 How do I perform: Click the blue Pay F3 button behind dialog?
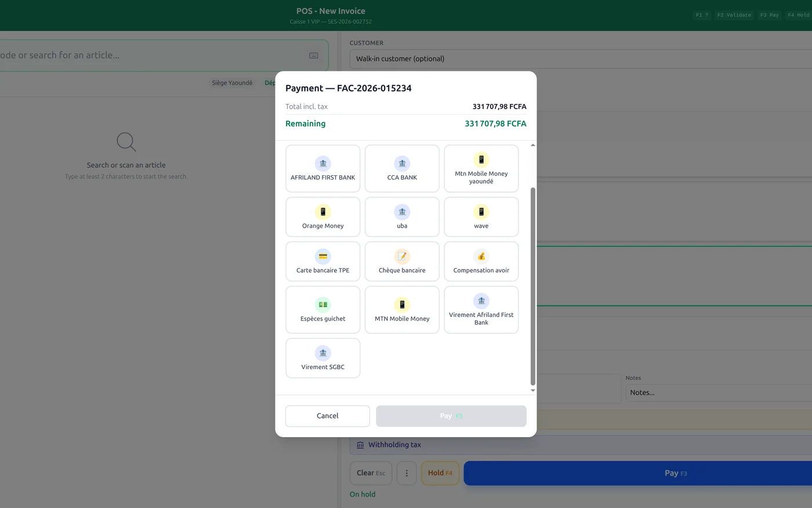(638, 473)
